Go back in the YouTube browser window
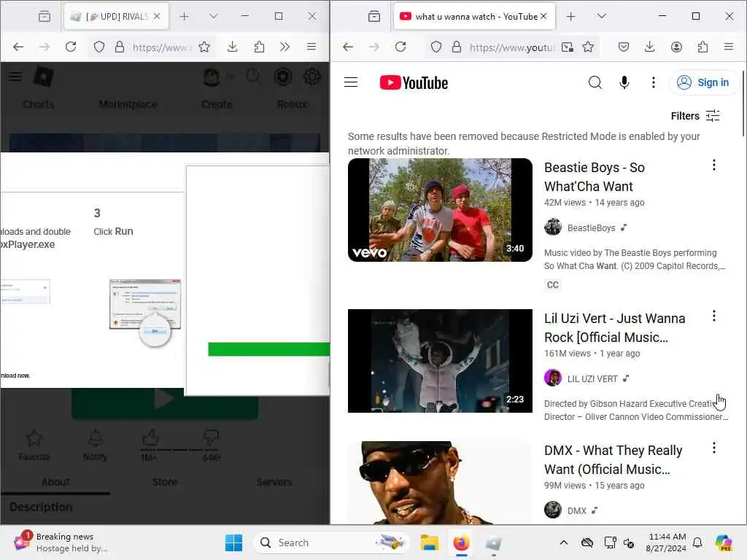This screenshot has height=560, width=747. [348, 47]
